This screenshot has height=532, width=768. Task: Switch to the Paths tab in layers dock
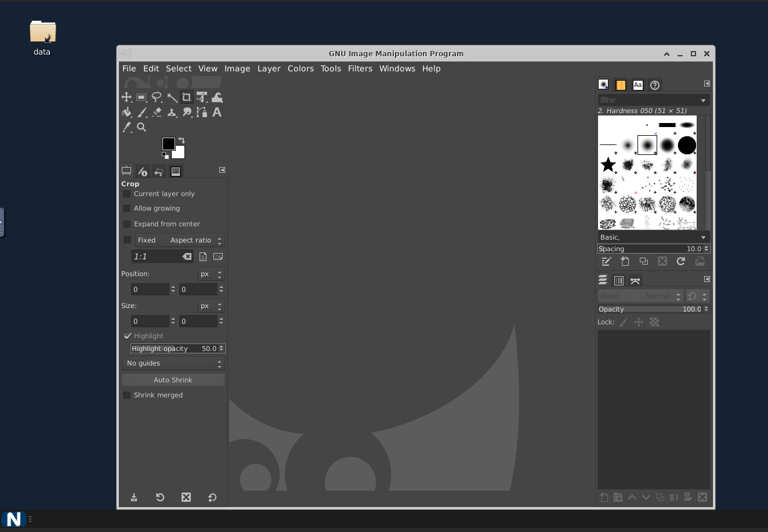point(635,281)
